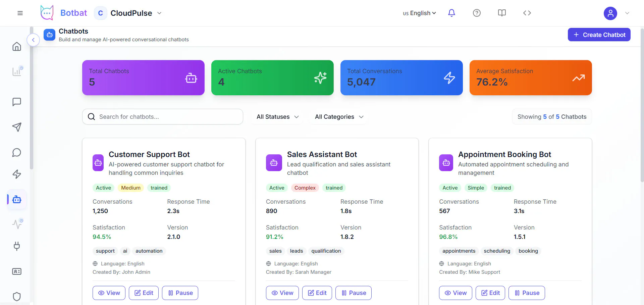View the Customer Support Bot
Viewport: 644px width, 305px height.
pyautogui.click(x=109, y=293)
